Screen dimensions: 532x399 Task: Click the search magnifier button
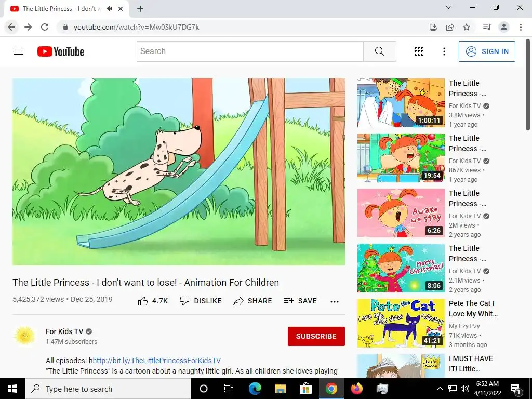coord(379,51)
